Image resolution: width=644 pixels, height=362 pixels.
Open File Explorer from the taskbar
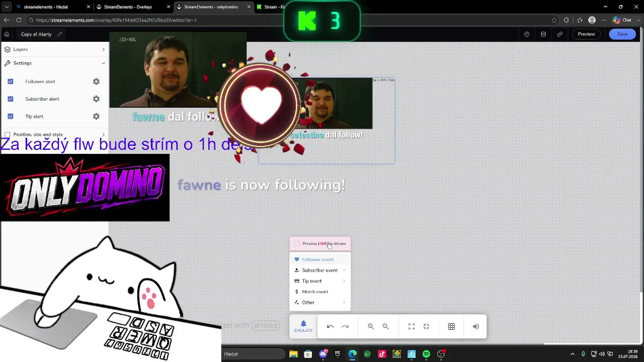[293, 354]
